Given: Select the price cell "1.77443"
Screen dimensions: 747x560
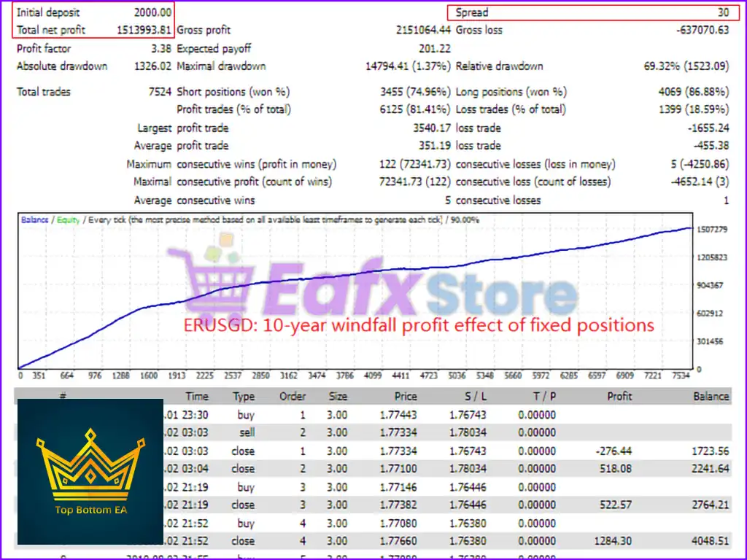Looking at the screenshot, I should (x=398, y=415).
